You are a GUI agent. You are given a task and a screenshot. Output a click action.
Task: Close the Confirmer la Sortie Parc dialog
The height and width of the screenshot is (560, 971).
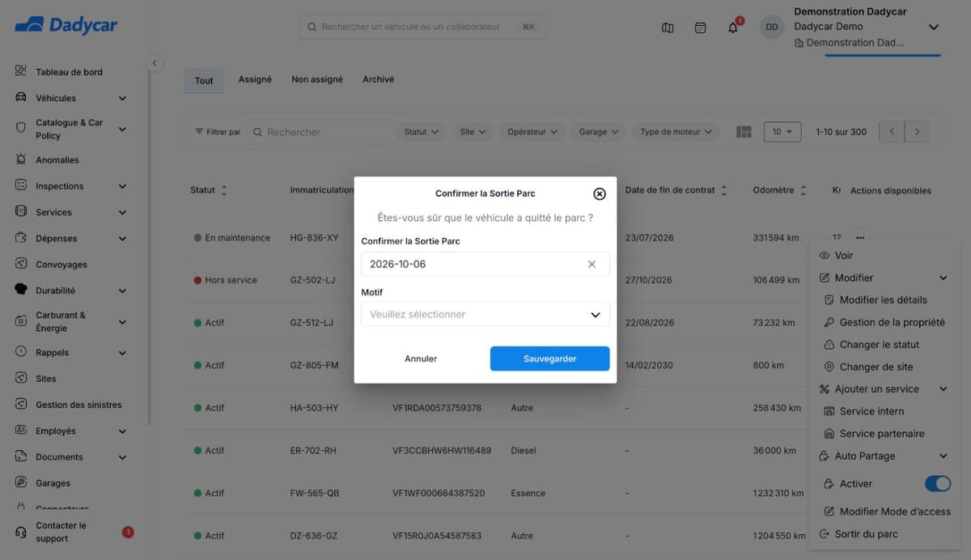[600, 193]
